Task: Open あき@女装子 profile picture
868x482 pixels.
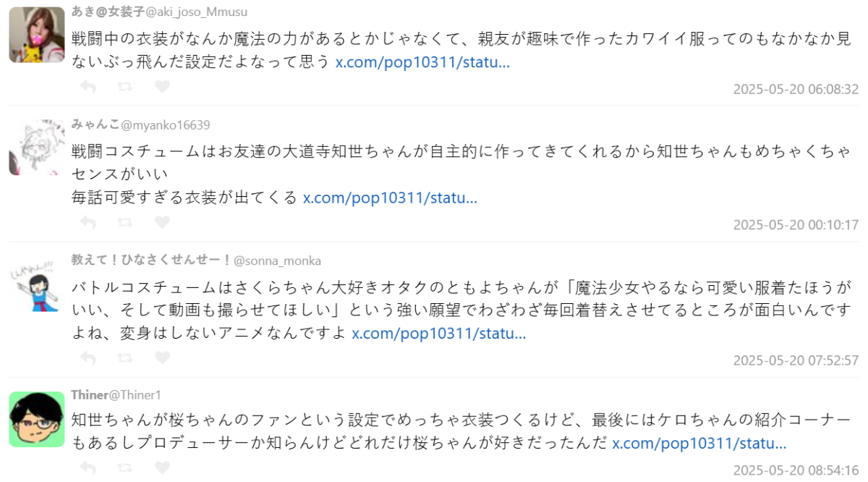Action: pos(37,35)
